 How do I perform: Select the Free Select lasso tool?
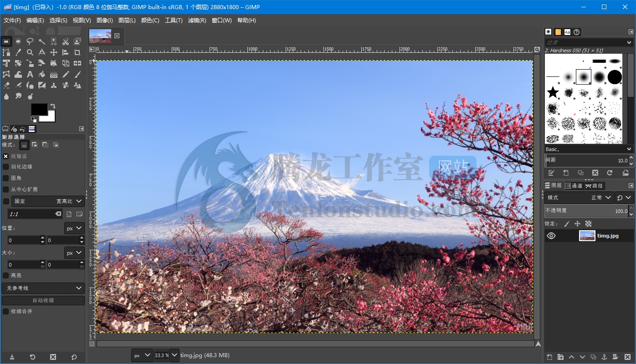click(30, 41)
